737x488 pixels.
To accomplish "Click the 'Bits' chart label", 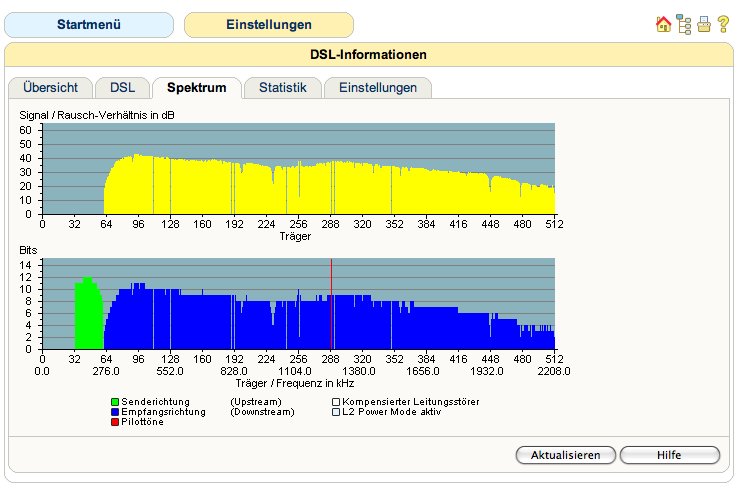I will pos(28,250).
